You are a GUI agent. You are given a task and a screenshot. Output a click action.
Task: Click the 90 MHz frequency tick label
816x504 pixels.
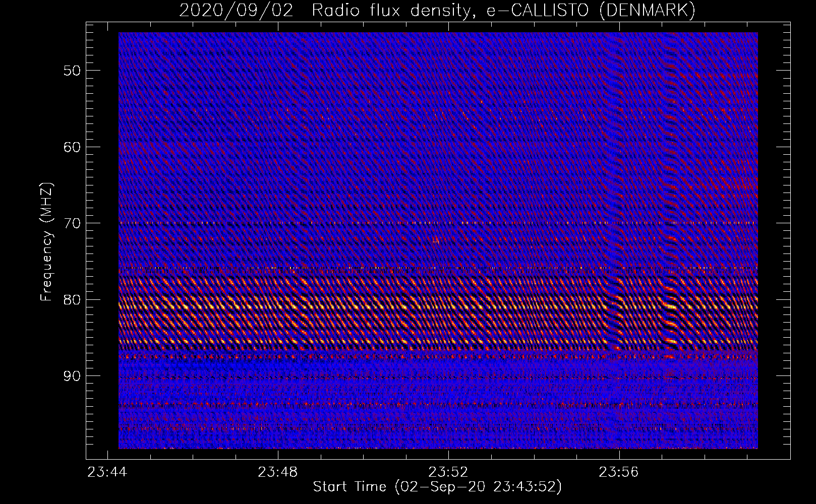point(72,376)
